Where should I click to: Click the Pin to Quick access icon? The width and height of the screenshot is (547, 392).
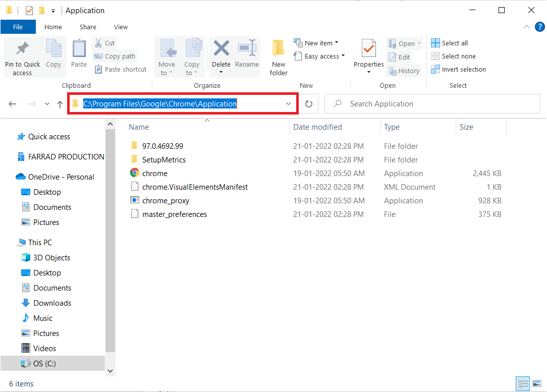[22, 49]
